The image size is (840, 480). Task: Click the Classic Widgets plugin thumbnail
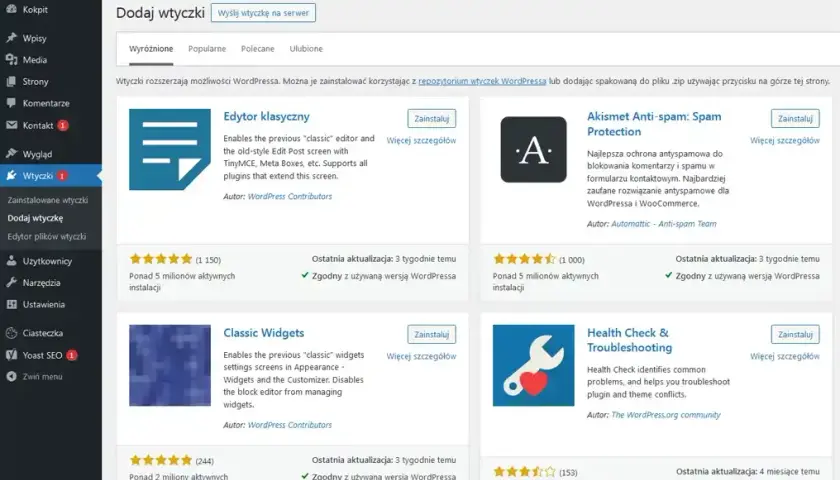[x=170, y=365]
